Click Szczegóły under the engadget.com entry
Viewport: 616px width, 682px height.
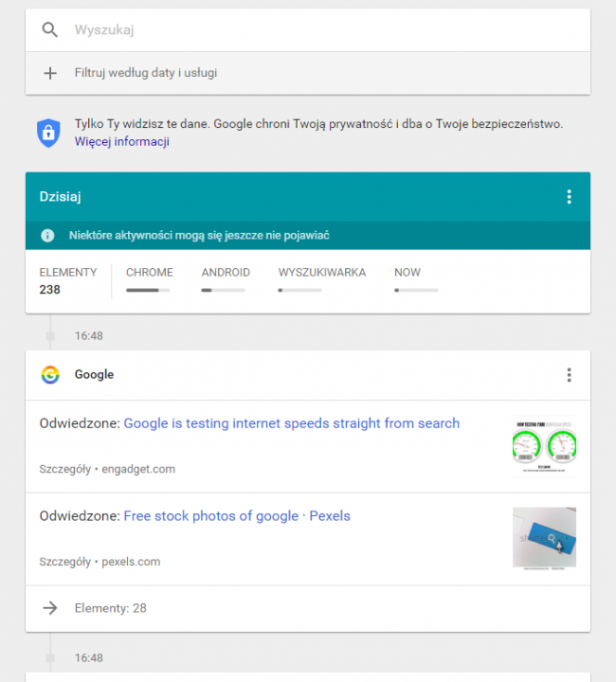pyautogui.click(x=64, y=469)
